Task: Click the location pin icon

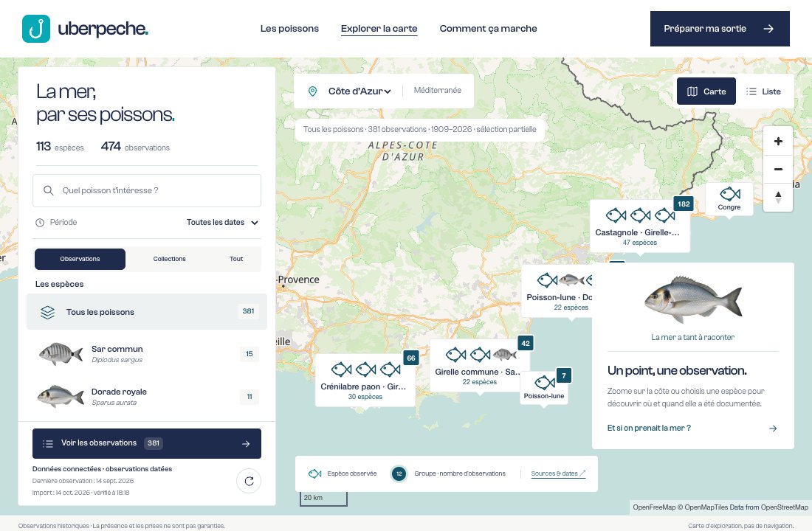Action: [x=312, y=91]
